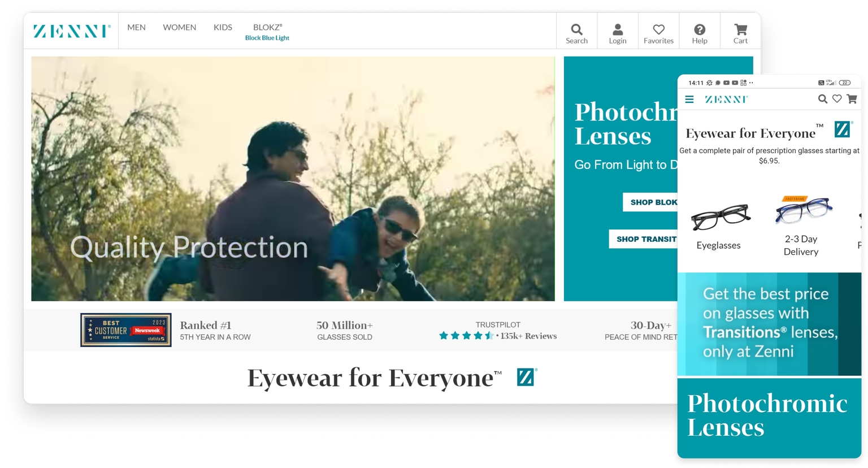Select the 2-3 Day Delivery category
The image size is (868, 468).
[802, 226]
